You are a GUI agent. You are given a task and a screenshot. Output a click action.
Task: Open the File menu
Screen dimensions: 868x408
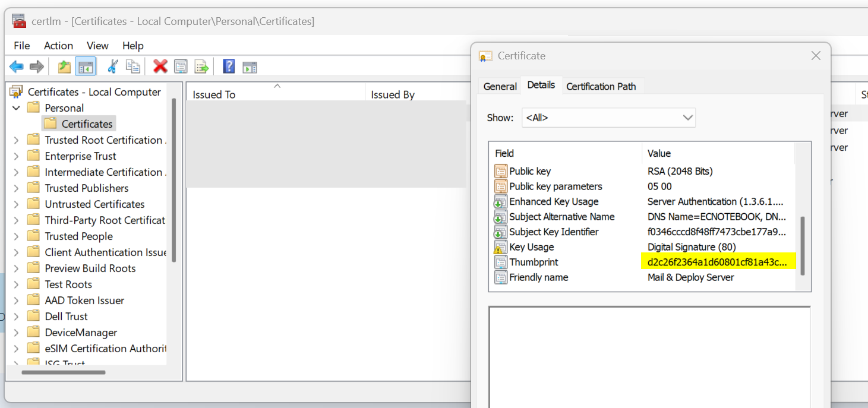22,46
